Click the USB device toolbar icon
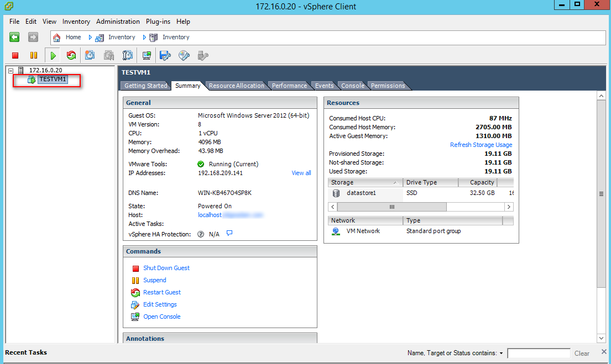The image size is (611, 364). 202,56
